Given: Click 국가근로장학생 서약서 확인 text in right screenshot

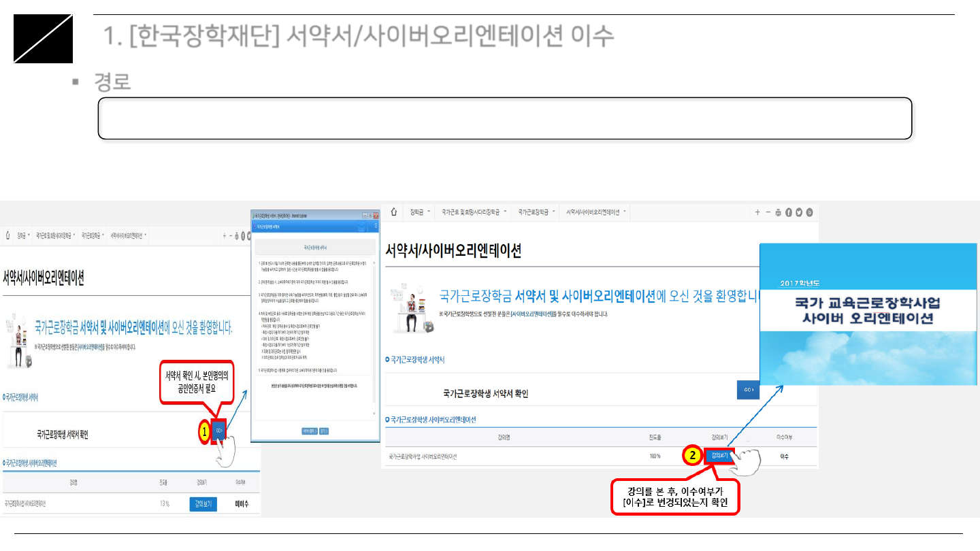Looking at the screenshot, I should 485,393.
